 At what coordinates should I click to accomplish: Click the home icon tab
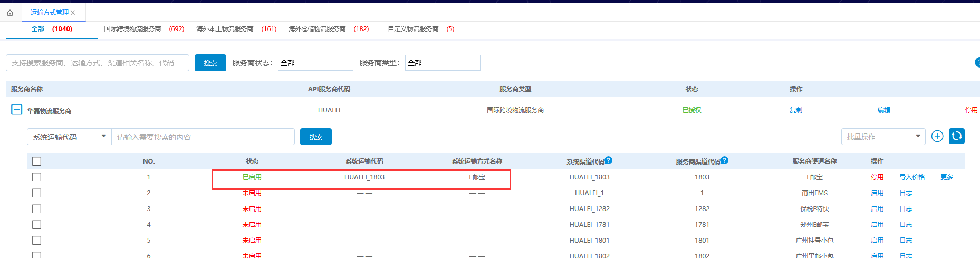coord(10,13)
